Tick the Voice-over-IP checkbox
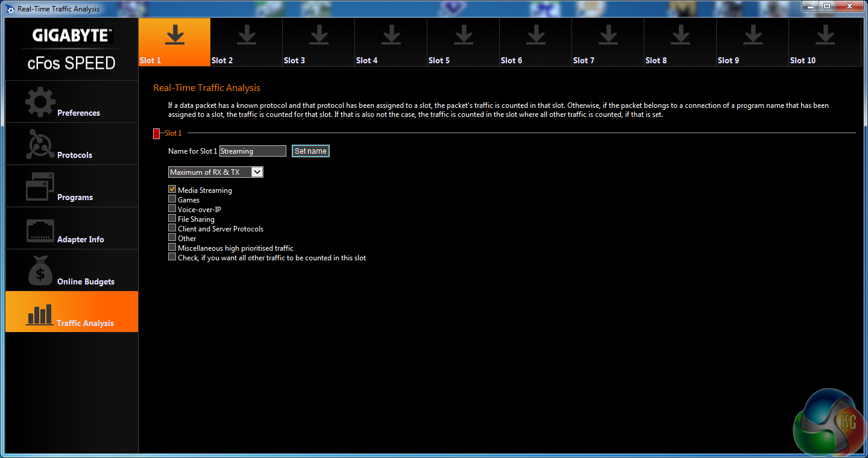This screenshot has width=868, height=458. point(172,209)
